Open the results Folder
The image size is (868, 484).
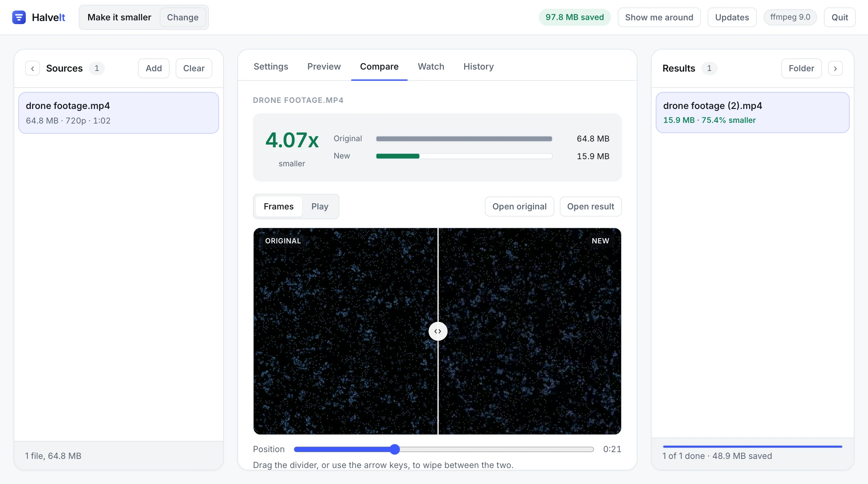coord(801,68)
